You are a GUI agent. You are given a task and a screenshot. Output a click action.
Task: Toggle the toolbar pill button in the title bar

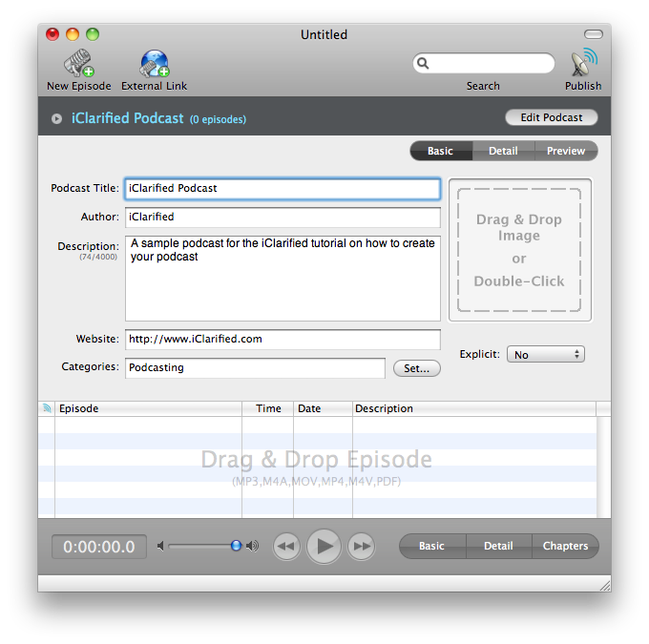pos(593,34)
